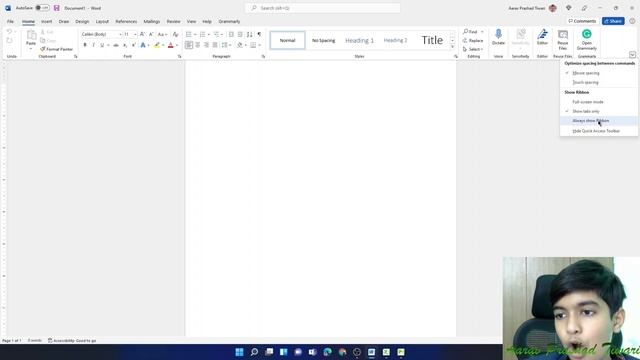
Task: Apply Title style
Action: [x=432, y=40]
